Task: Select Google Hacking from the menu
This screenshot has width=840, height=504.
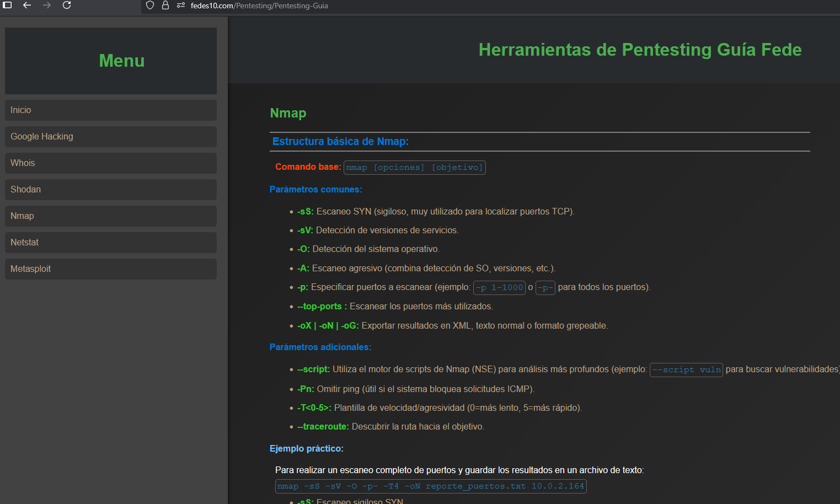Action: coord(110,136)
